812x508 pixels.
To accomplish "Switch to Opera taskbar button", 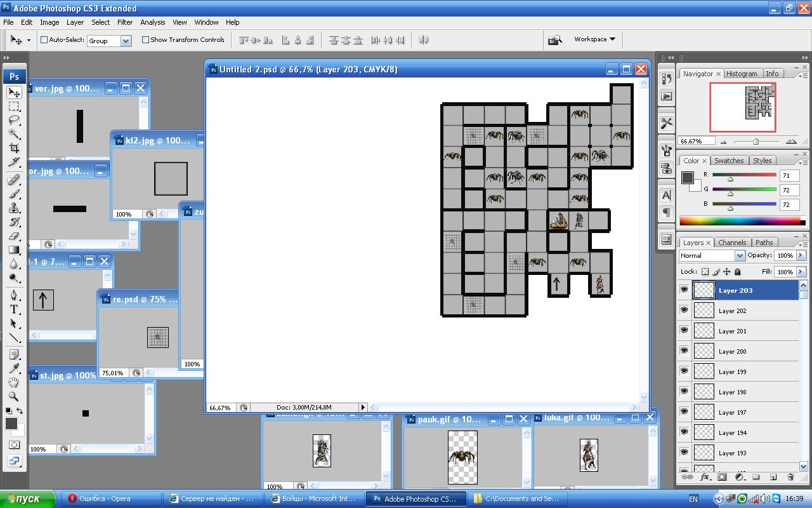I will (112, 499).
